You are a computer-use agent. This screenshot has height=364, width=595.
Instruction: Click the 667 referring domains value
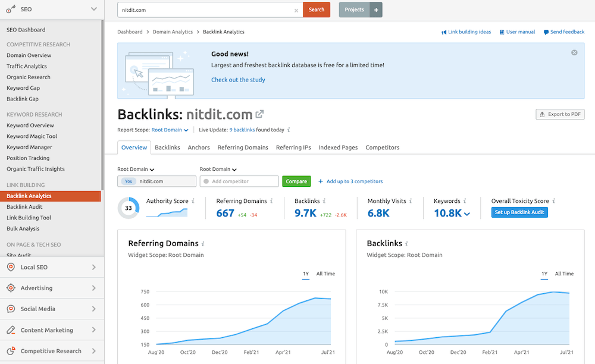[226, 213]
